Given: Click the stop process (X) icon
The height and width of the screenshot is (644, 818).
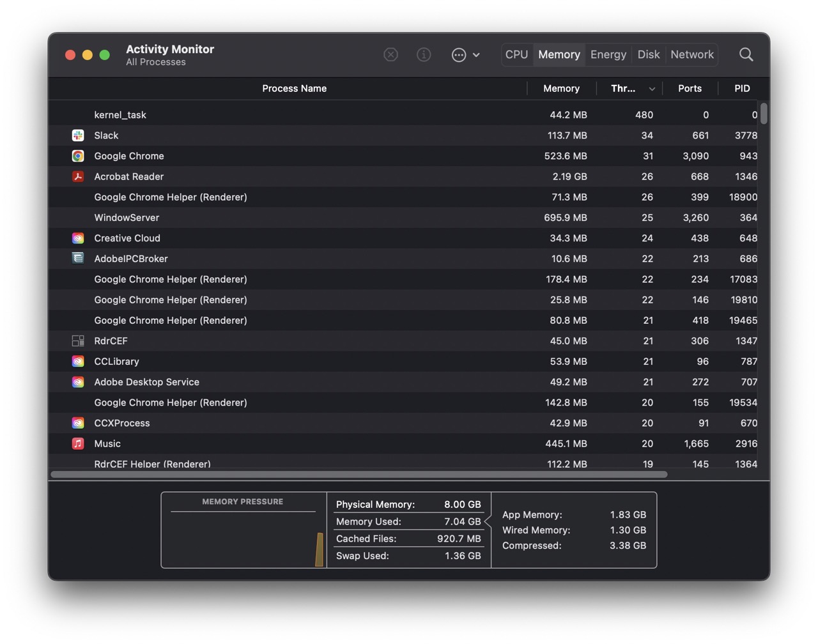Looking at the screenshot, I should coord(390,55).
